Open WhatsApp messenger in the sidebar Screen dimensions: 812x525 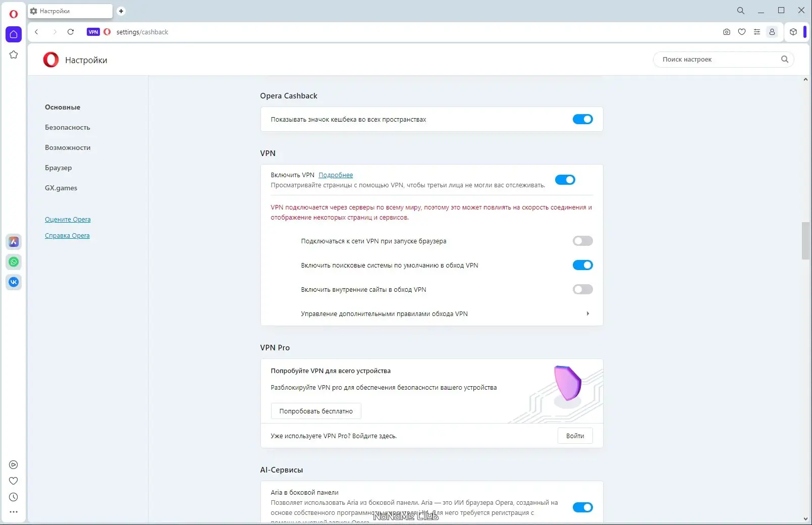point(14,262)
